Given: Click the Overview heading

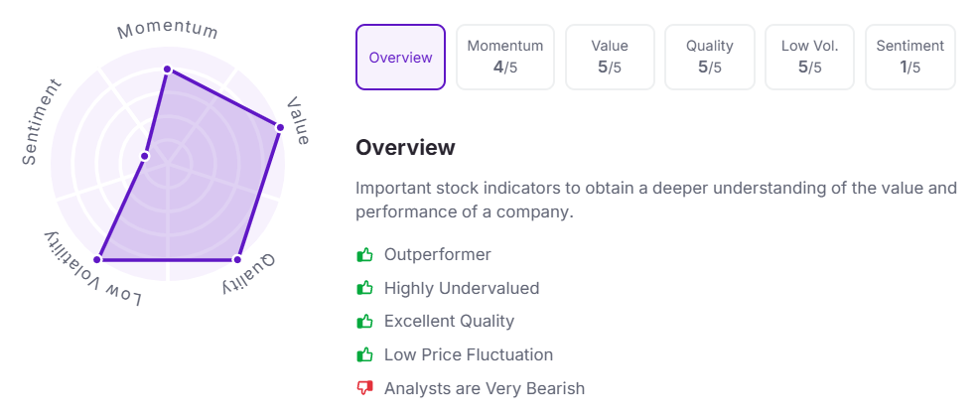Looking at the screenshot, I should (x=405, y=148).
